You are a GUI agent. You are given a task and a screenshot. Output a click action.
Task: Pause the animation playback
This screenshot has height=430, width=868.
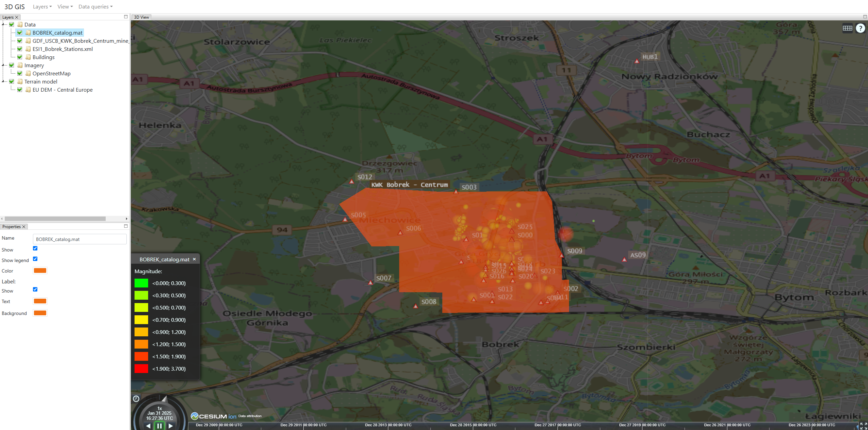coord(159,426)
